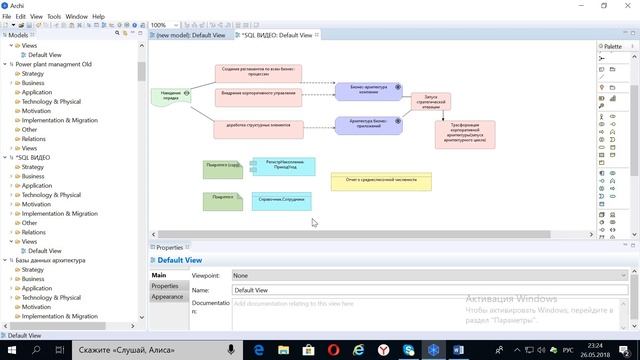
Task: Open the zoom 100% dropdown
Action: (176, 25)
